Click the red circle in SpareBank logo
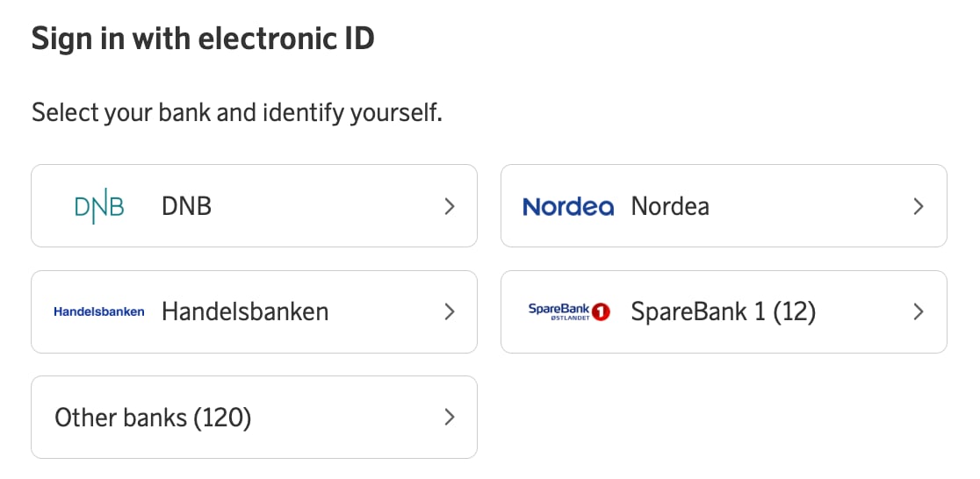980x479 pixels. click(602, 311)
